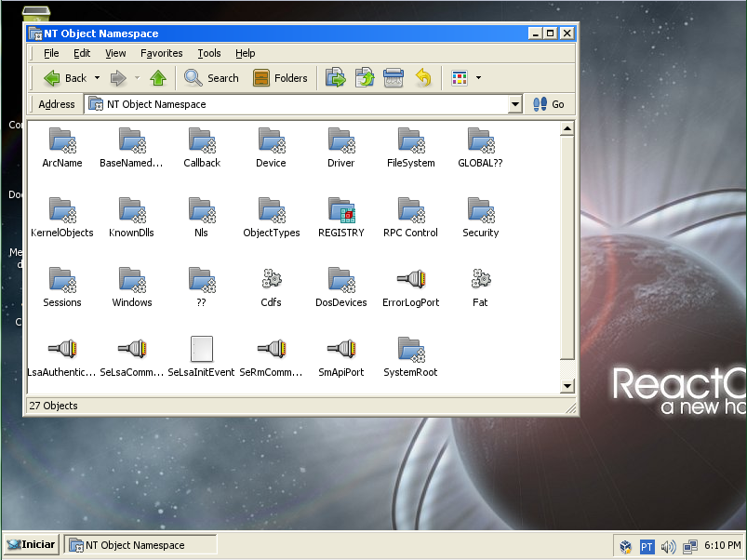This screenshot has width=747, height=560.
Task: Open the Iniciar start menu
Action: point(32,545)
